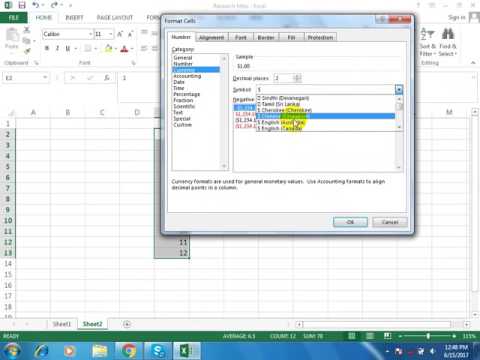Click Zoom Out minus on status bar
The height and width of the screenshot is (360, 480).
[x=400, y=336]
